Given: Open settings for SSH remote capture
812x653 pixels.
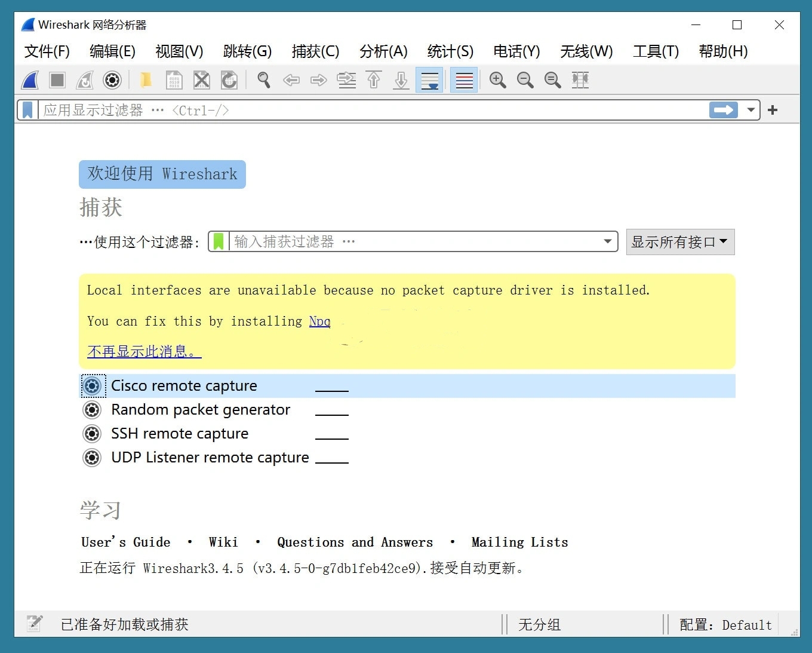Looking at the screenshot, I should pos(92,434).
